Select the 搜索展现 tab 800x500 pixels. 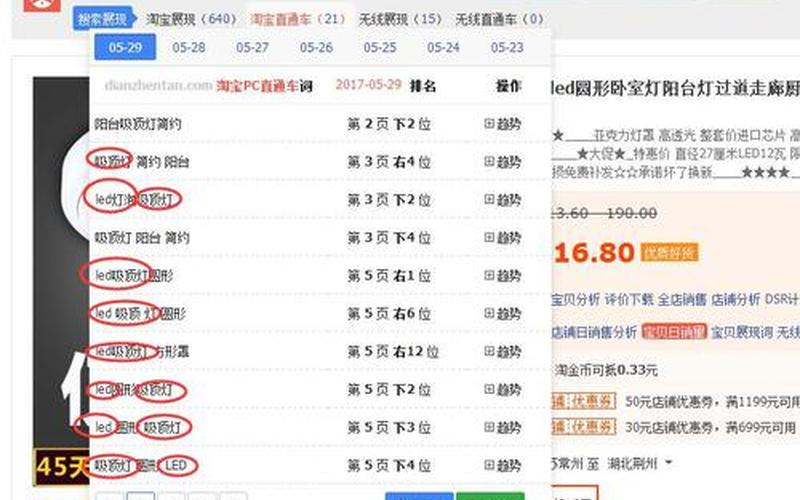(104, 19)
